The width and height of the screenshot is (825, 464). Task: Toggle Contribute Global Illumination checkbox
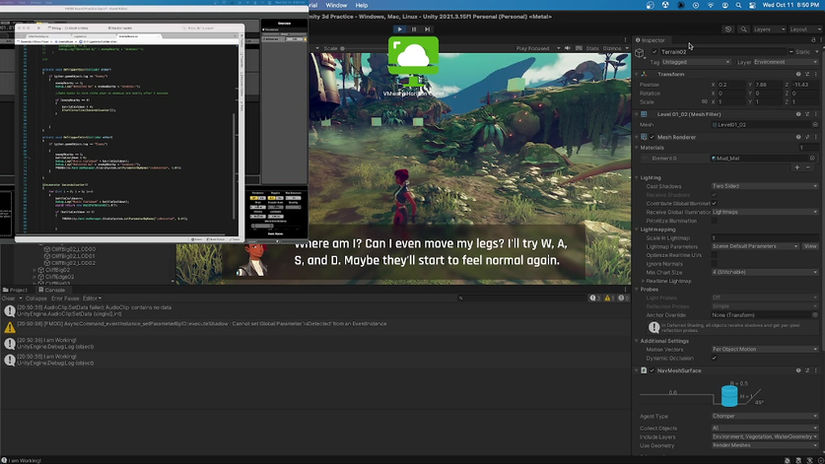pos(714,204)
